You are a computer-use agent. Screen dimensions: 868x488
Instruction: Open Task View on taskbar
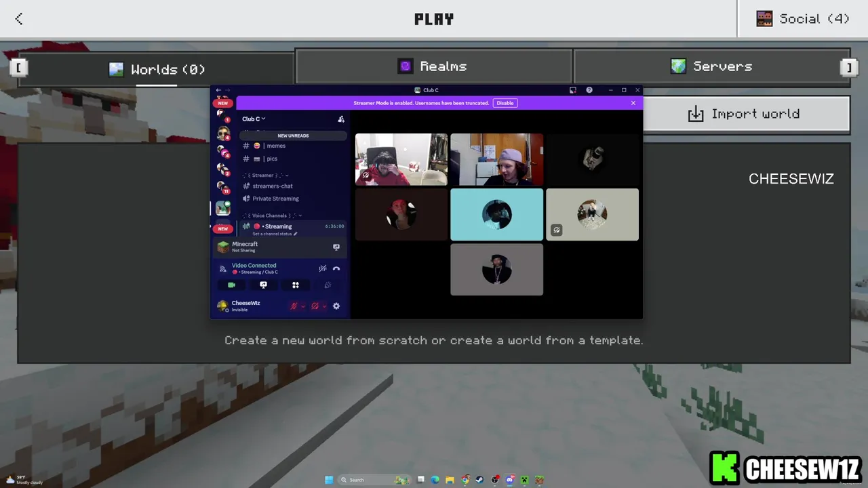tap(420, 480)
